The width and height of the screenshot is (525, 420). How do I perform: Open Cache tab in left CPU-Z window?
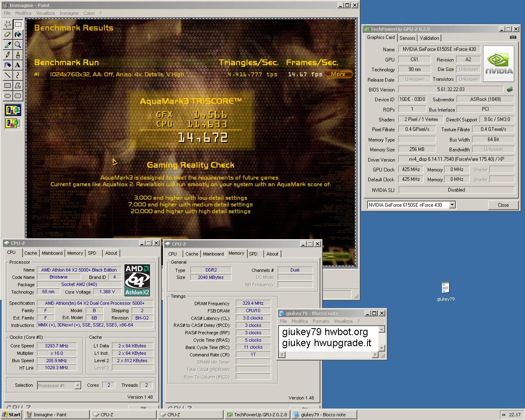[30, 253]
